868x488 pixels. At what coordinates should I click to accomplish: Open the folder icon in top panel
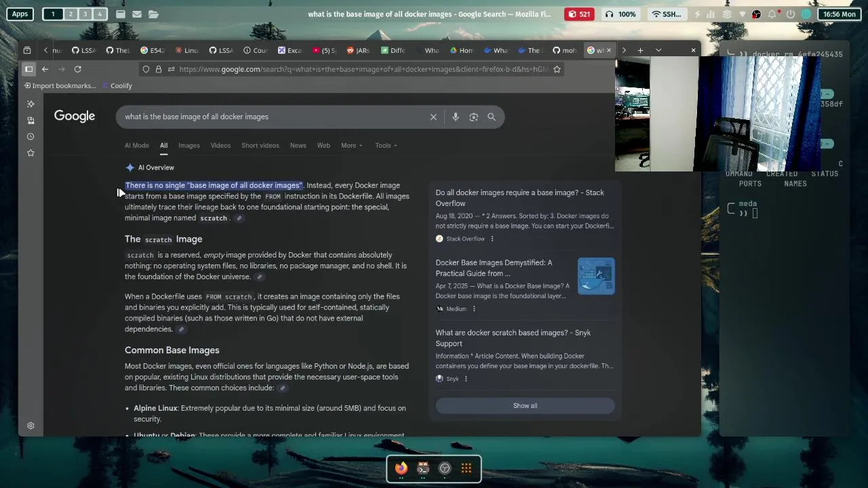click(153, 14)
